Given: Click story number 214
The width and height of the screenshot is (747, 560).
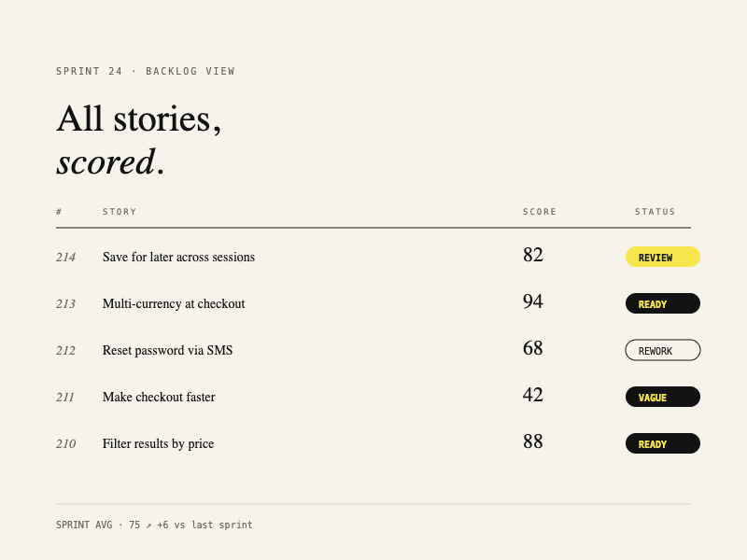Looking at the screenshot, I should tap(65, 257).
